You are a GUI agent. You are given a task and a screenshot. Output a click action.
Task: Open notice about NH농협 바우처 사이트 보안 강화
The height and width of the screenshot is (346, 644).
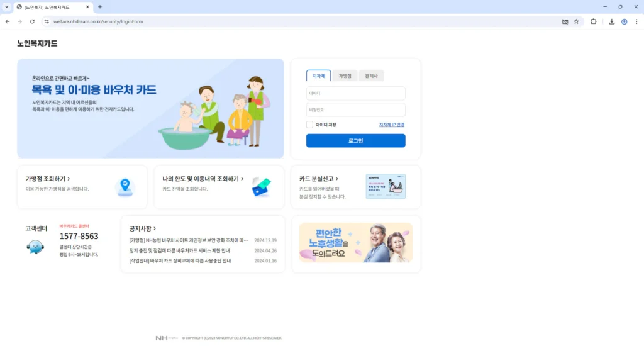point(189,240)
